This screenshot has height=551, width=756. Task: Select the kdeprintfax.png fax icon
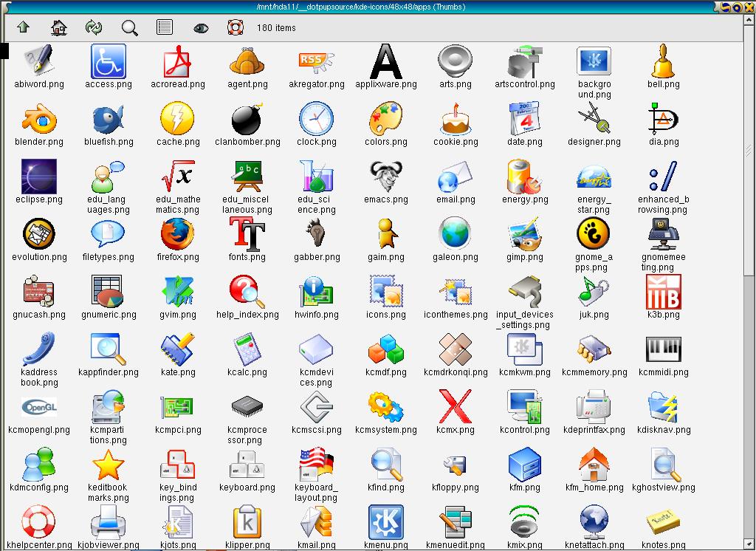pos(594,407)
